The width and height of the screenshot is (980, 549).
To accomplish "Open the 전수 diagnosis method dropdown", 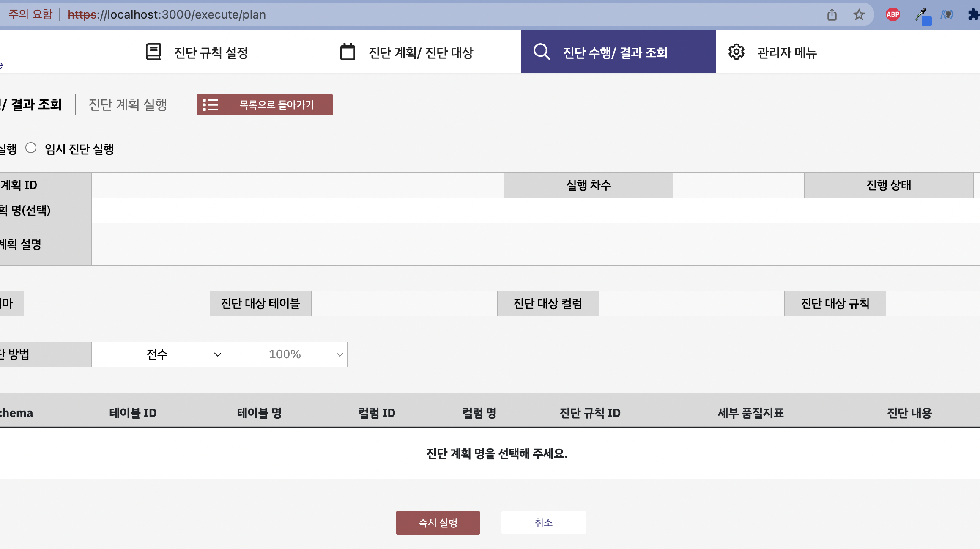I will (x=162, y=354).
